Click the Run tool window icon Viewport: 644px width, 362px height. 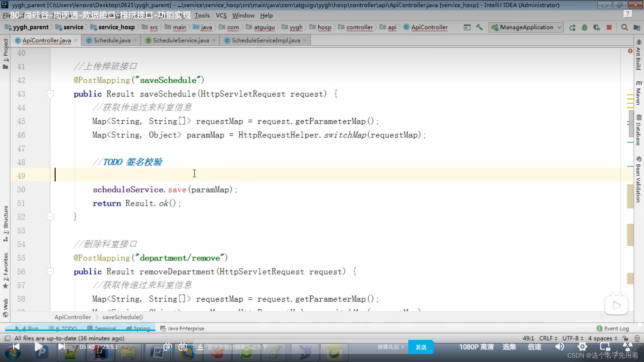coord(28,328)
